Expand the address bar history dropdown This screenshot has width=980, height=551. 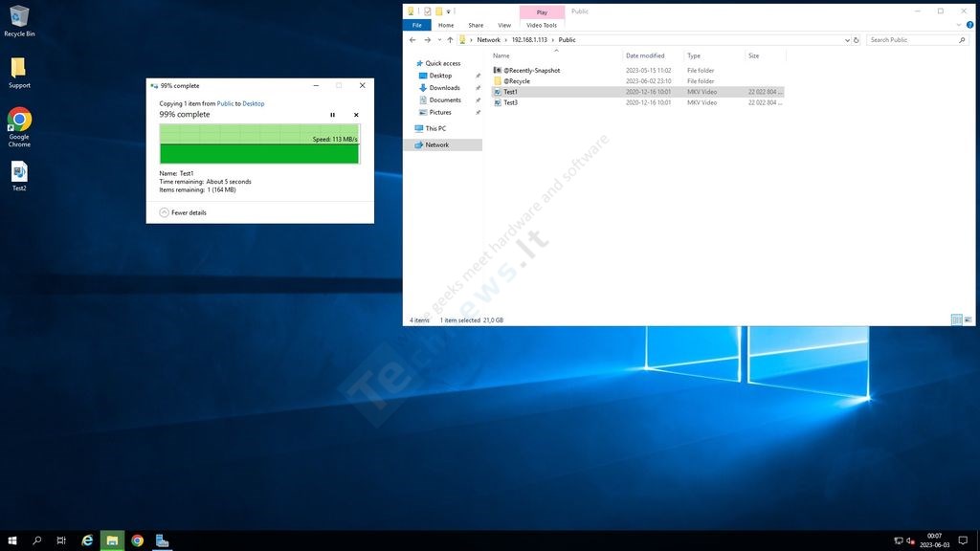pos(847,40)
